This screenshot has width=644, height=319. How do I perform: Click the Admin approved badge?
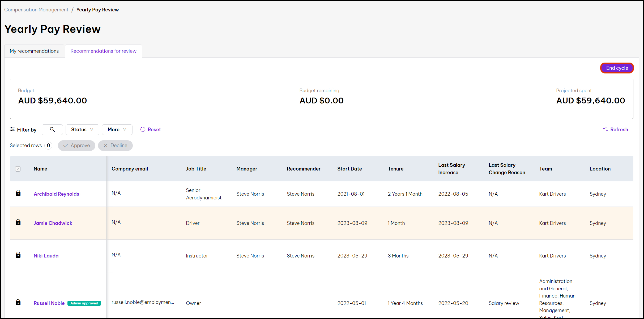pos(84,303)
